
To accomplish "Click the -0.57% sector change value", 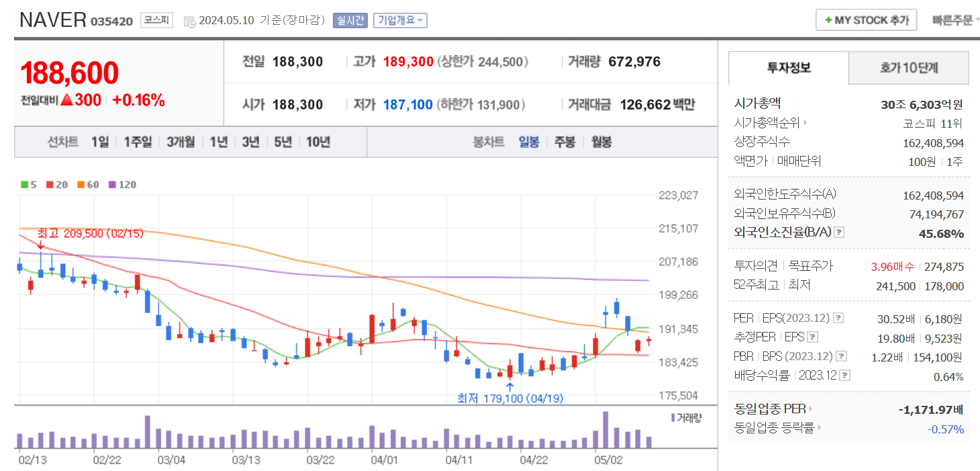I will (945, 429).
